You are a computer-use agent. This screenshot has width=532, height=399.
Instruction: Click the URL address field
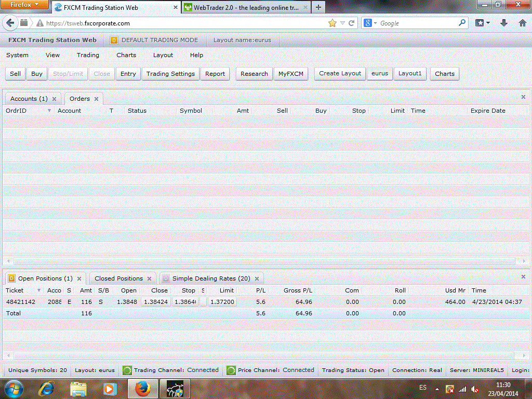click(x=185, y=23)
